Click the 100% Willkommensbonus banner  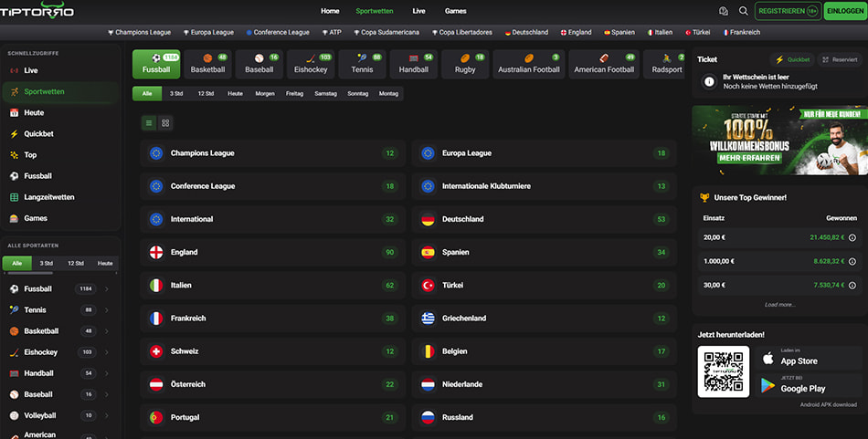coord(779,141)
